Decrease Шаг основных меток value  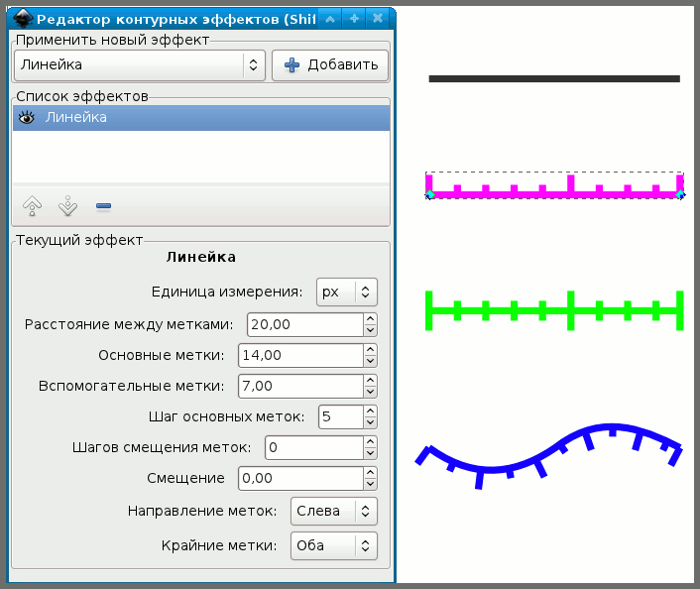point(371,422)
